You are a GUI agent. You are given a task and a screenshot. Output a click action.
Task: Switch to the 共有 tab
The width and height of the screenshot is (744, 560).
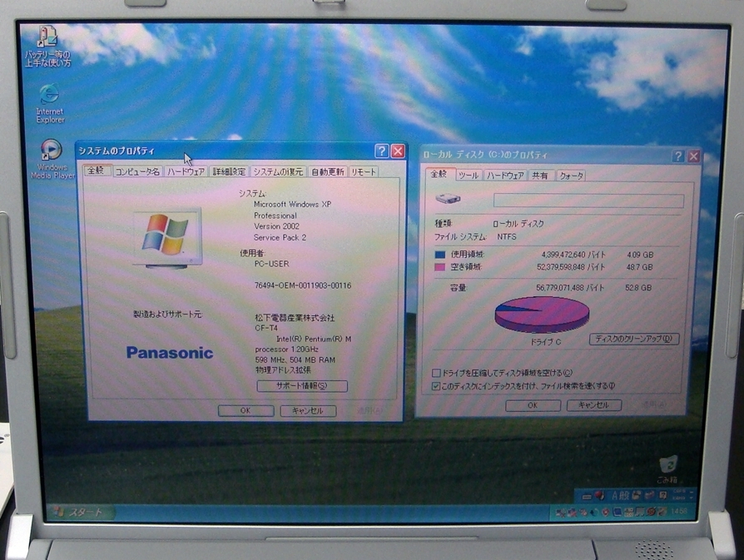(x=540, y=176)
